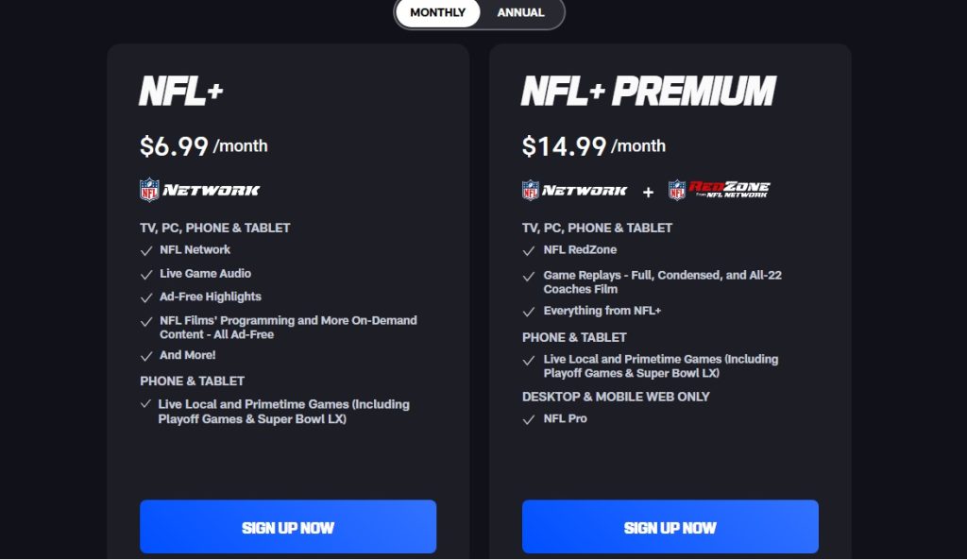The height and width of the screenshot is (560, 967).
Task: Click the checkmark beside Everything from NFL+
Action: click(x=529, y=311)
